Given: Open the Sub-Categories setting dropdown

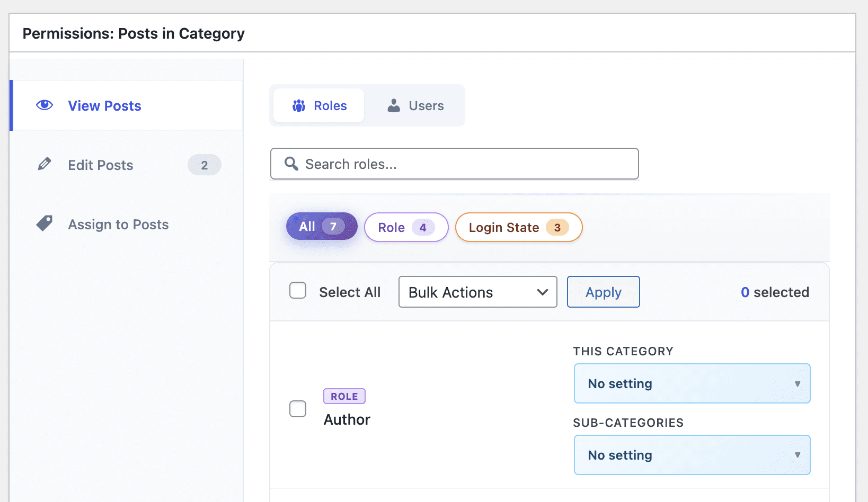Looking at the screenshot, I should [692, 455].
